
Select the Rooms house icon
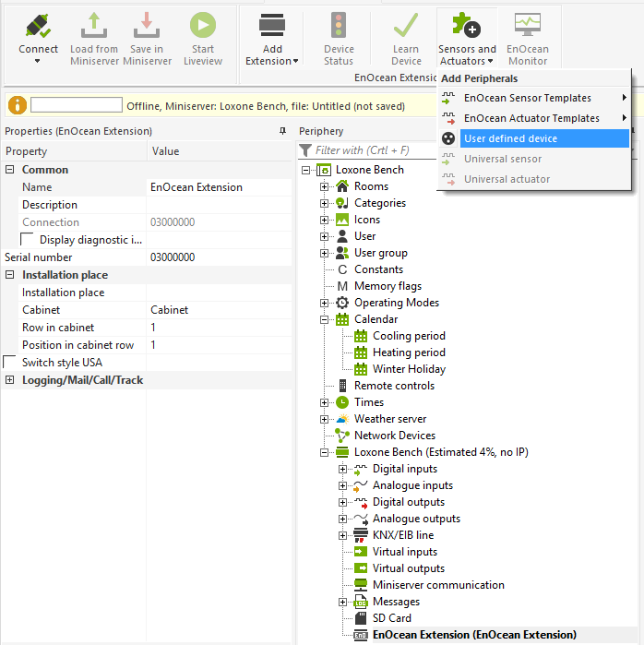tap(342, 186)
